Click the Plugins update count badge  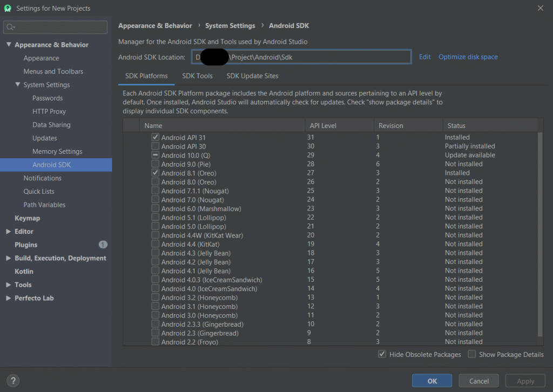tap(103, 245)
